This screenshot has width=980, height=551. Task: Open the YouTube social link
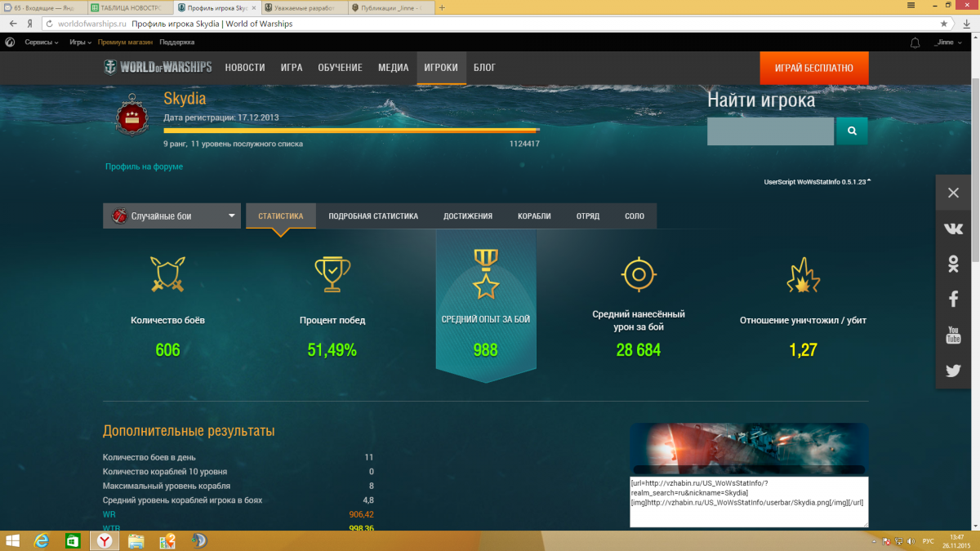coord(953,335)
